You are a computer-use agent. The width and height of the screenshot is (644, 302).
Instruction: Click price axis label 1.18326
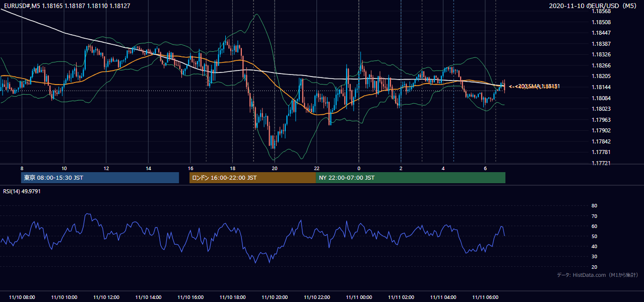point(601,54)
